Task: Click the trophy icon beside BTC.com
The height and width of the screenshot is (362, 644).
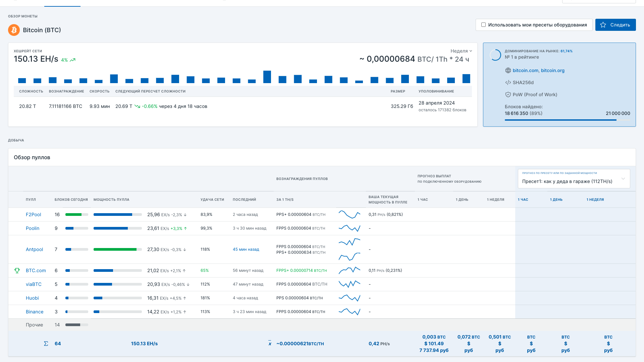Action: (x=17, y=270)
